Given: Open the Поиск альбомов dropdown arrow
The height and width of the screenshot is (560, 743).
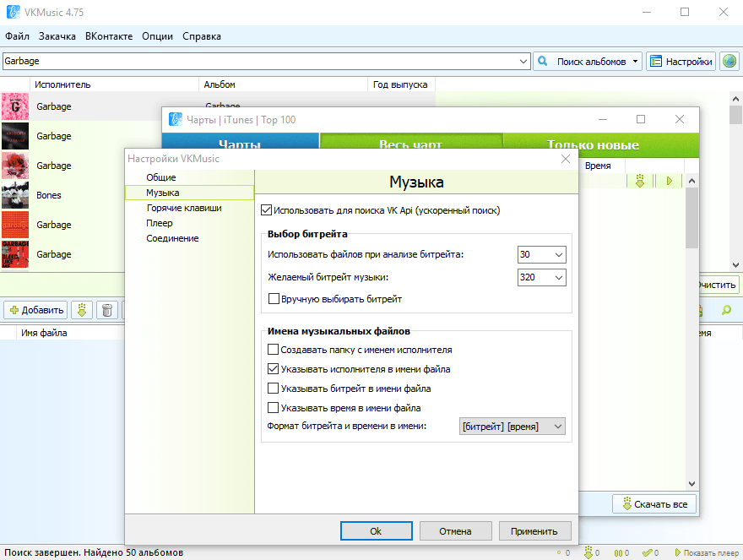Looking at the screenshot, I should 636,61.
